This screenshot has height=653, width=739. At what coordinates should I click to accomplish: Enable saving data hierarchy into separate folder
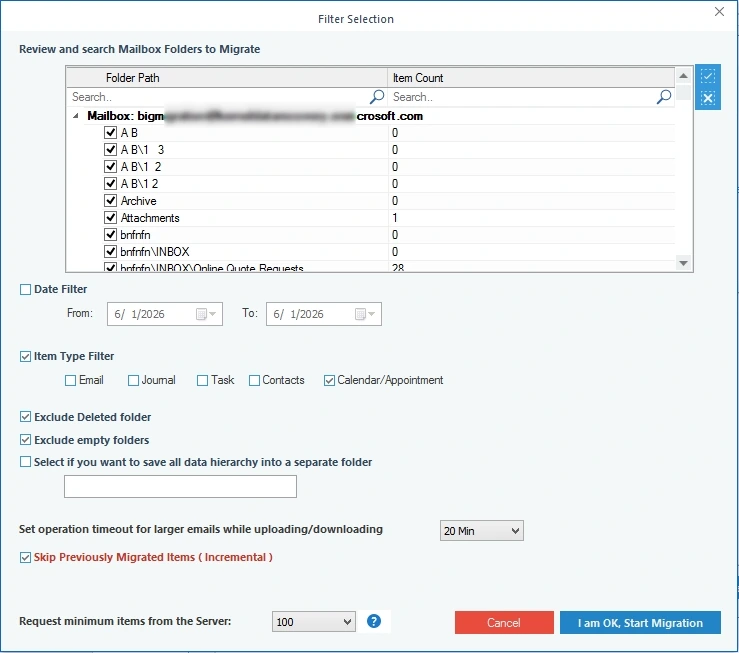click(25, 462)
